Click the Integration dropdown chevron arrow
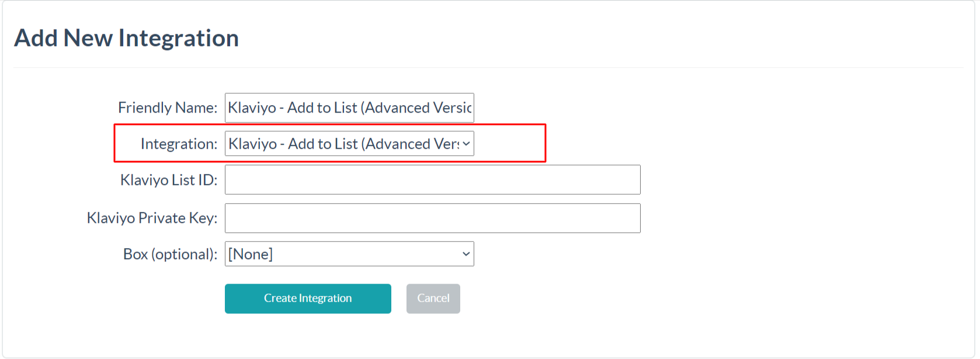Image resolution: width=980 pixels, height=359 pixels. coord(466,144)
